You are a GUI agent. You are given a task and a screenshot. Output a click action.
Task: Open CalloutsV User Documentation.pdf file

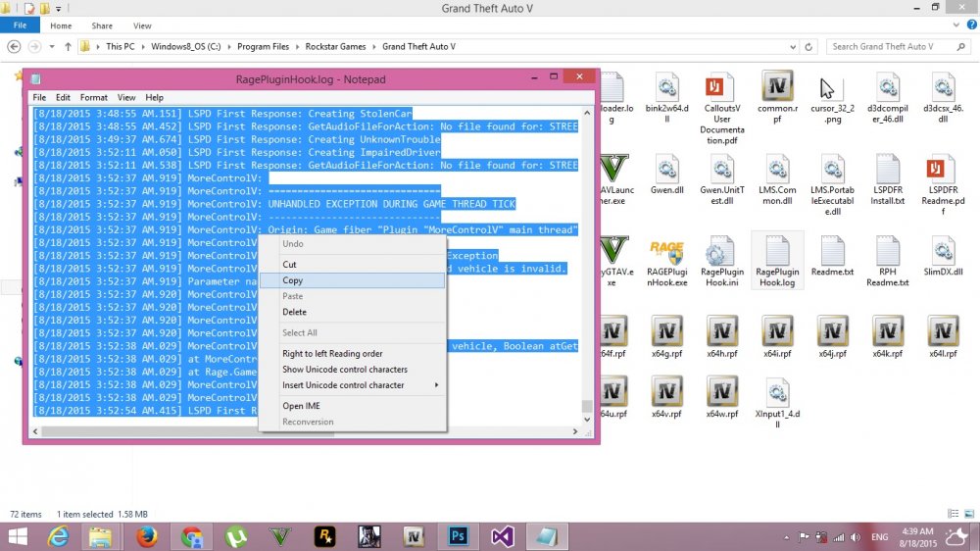[722, 108]
